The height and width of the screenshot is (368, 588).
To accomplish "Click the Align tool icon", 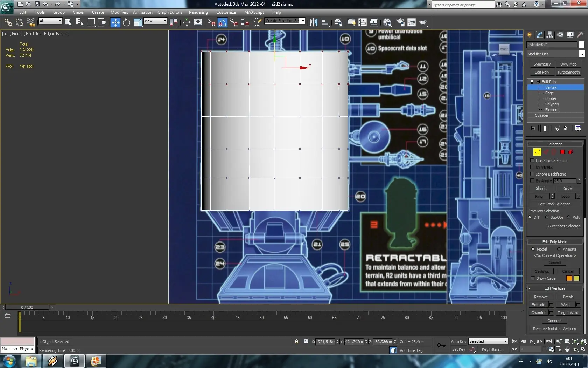I will pyautogui.click(x=325, y=22).
